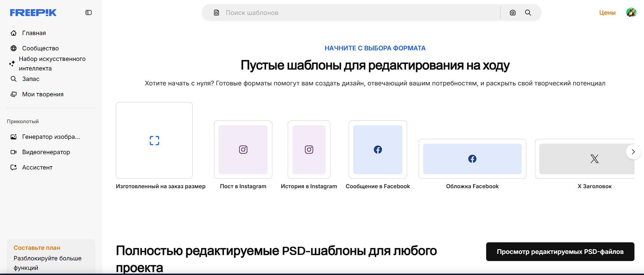Collapse the sidebar panel toggle
The image size is (644, 275).
click(89, 13)
